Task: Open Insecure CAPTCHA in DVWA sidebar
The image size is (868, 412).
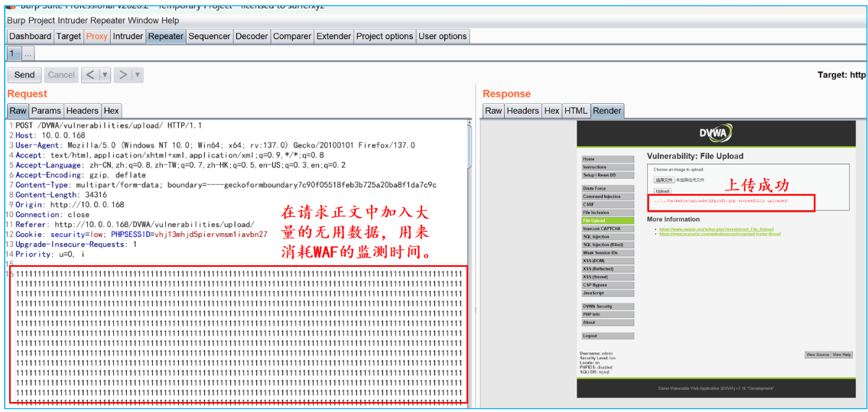Action: pos(608,229)
